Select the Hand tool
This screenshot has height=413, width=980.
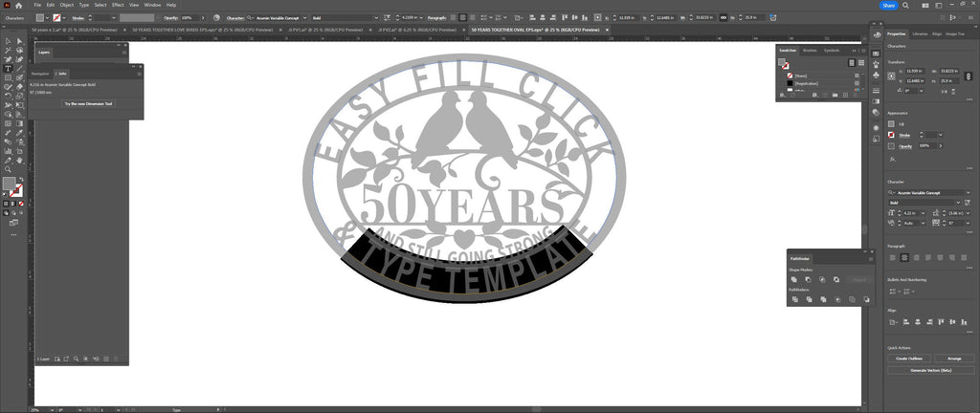click(x=20, y=161)
